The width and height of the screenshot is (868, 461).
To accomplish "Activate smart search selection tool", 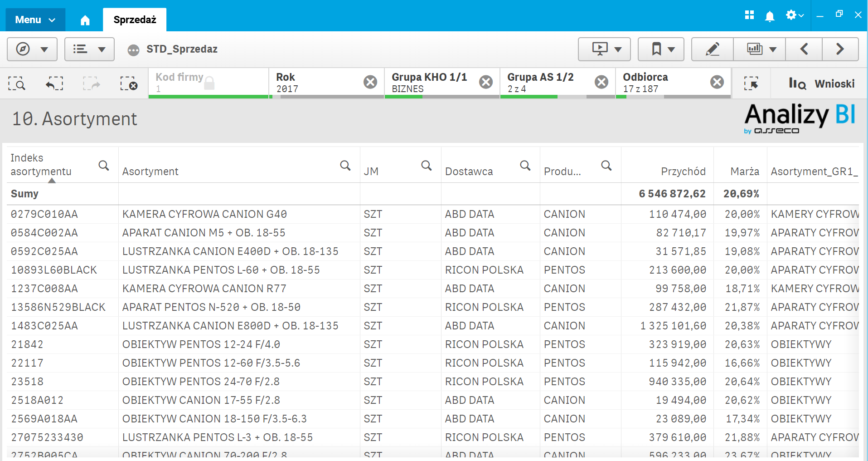I will click(x=17, y=83).
